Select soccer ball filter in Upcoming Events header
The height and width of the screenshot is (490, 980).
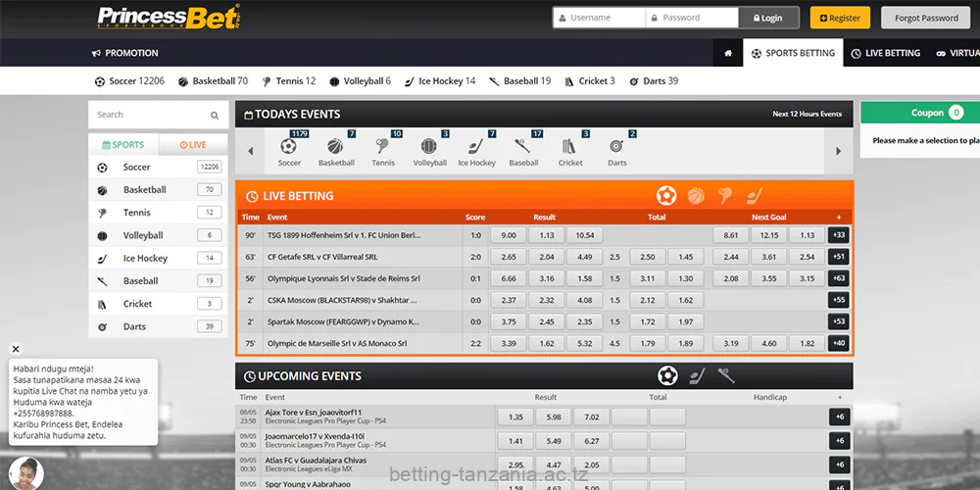tap(667, 375)
